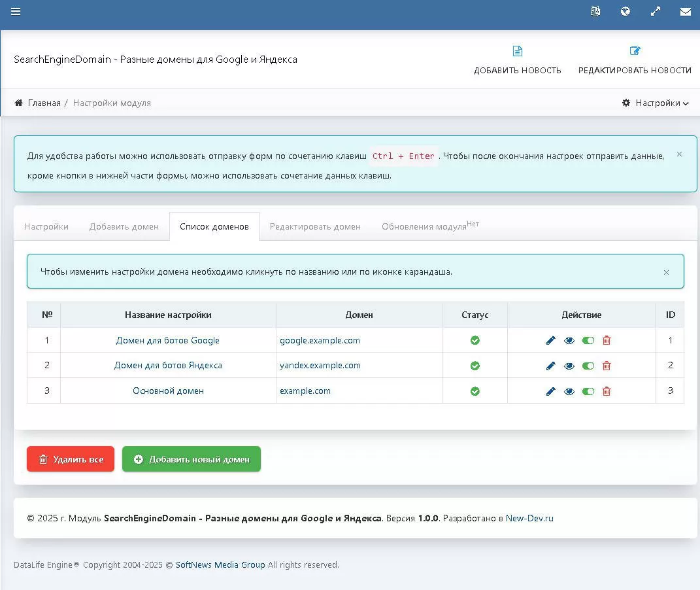
Task: Click ДОБАВИТЬ НОВОСТЬ label in header
Action: click(518, 71)
